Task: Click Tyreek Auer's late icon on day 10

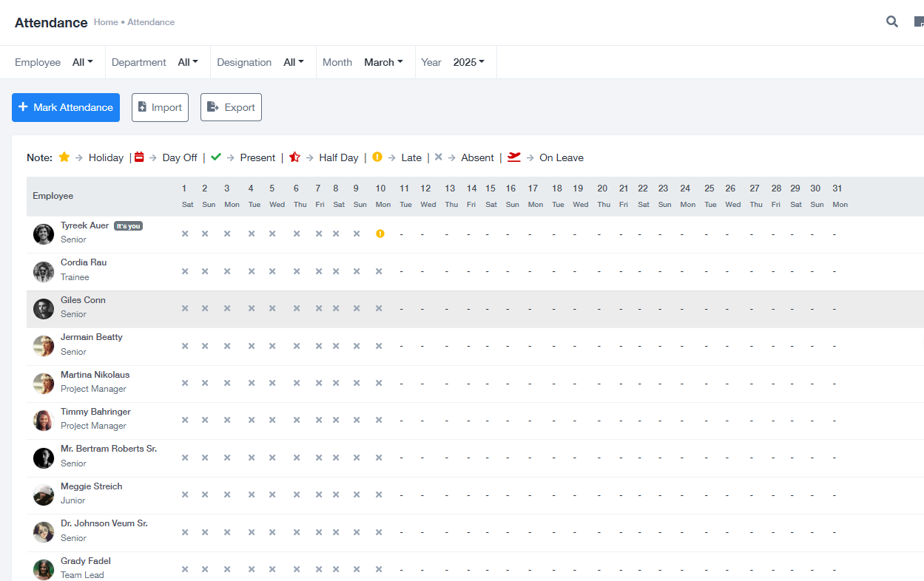Action: point(380,234)
